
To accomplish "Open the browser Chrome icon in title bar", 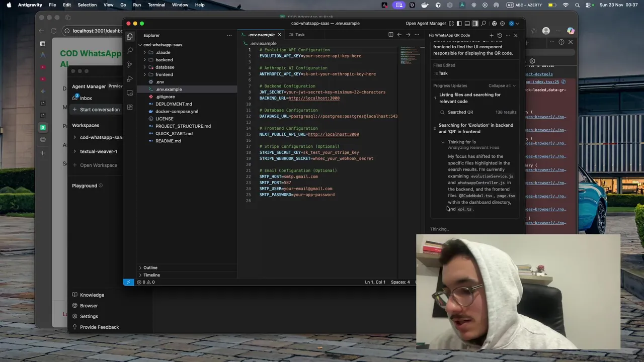I will [x=495, y=23].
